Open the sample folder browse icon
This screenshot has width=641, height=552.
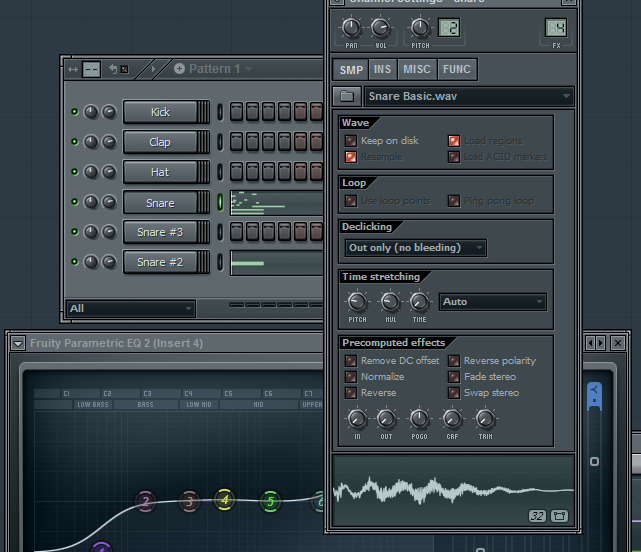347,96
